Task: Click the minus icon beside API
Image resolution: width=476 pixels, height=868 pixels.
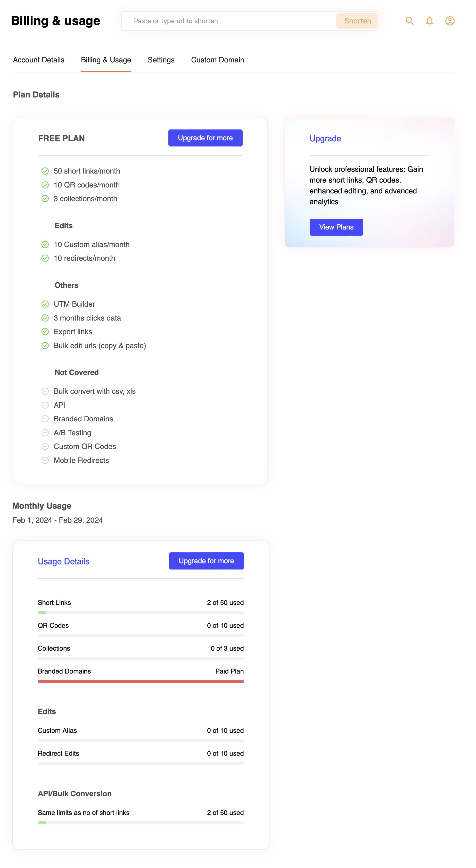Action: [45, 405]
